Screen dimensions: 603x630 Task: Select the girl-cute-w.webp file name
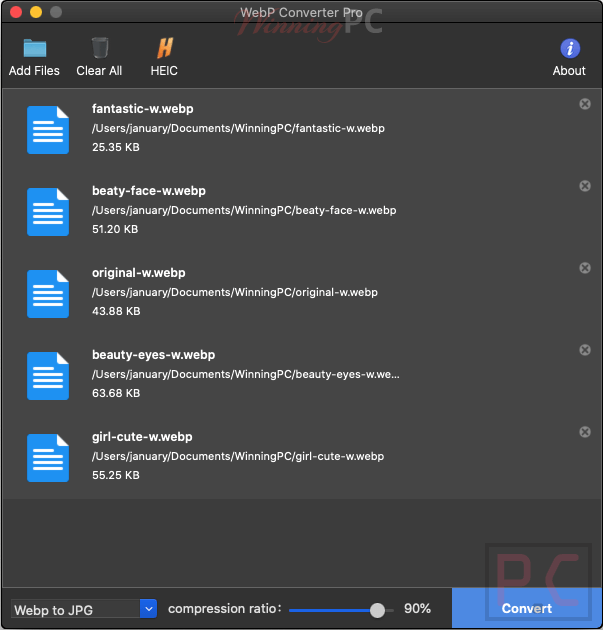[142, 437]
